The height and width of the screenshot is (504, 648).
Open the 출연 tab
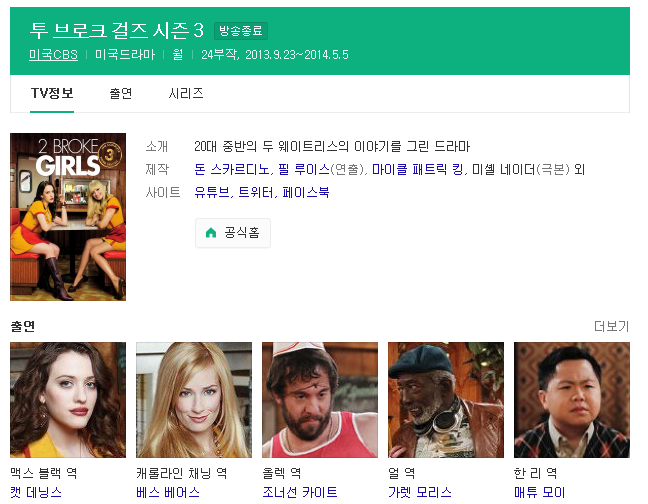pos(121,93)
